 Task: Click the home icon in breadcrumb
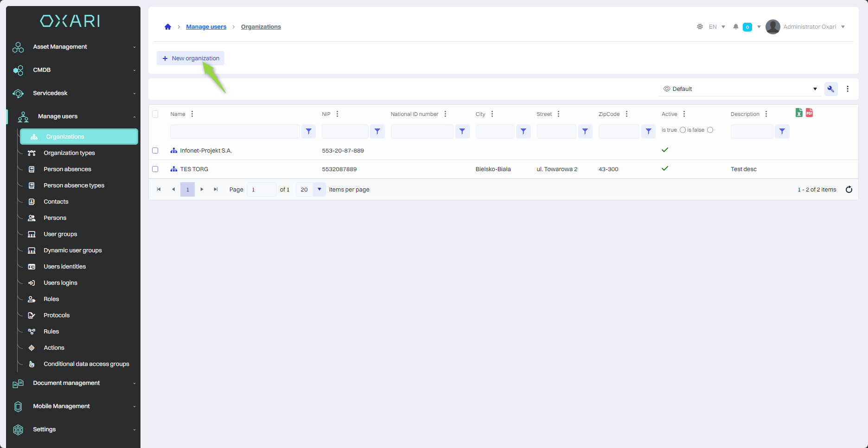point(168,27)
